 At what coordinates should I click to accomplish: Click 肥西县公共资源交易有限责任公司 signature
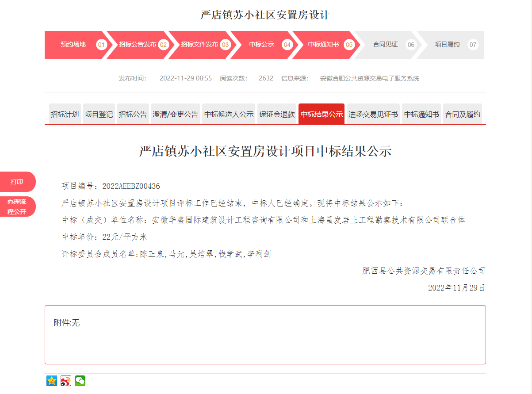tap(424, 271)
